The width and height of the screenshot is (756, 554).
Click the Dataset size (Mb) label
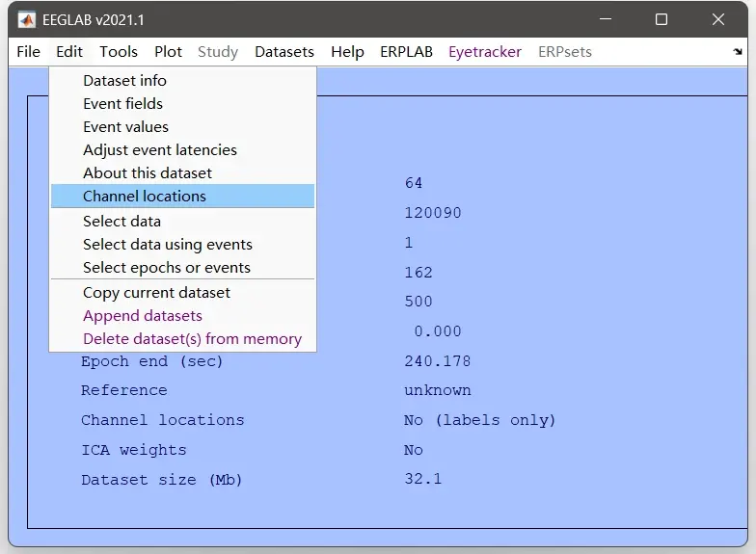pos(162,480)
